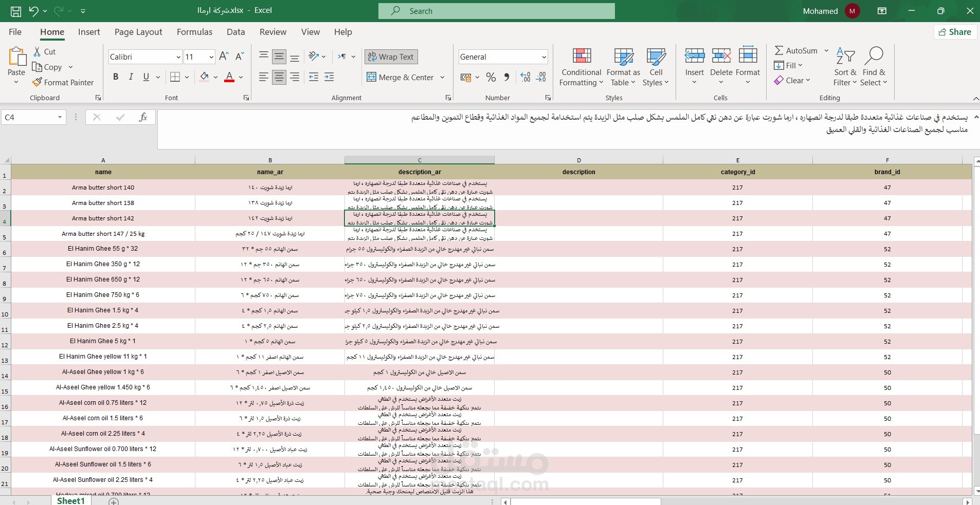Open the File menu
980x505 pixels.
15,32
